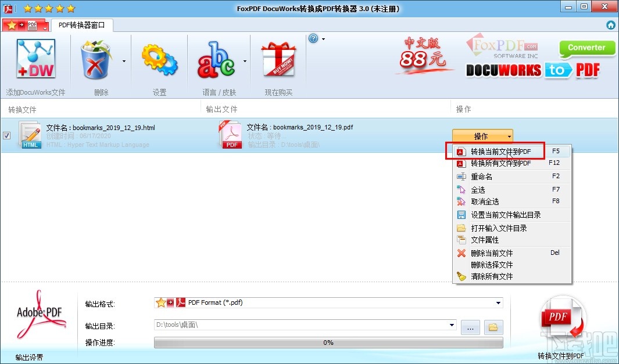Uncheck the bookmarks_2019_12_19.html file checkbox

(x=6, y=135)
